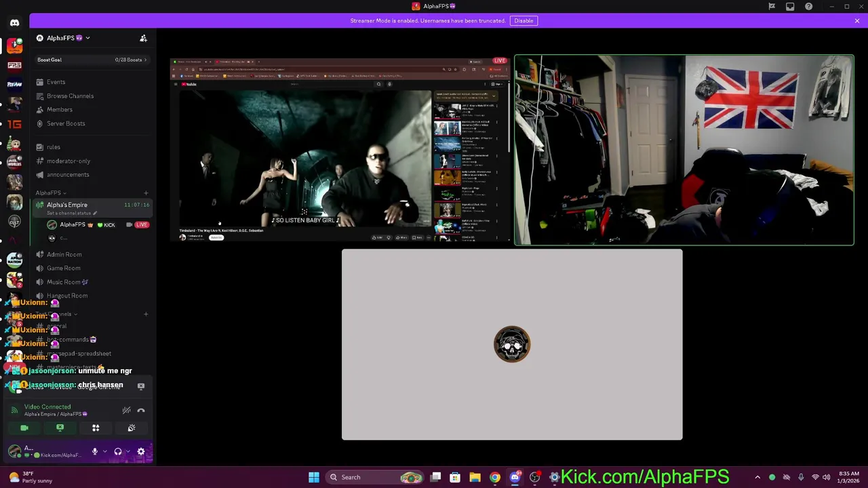The image size is (868, 488).
Task: Open OBS Studio from taskbar
Action: click(x=535, y=477)
